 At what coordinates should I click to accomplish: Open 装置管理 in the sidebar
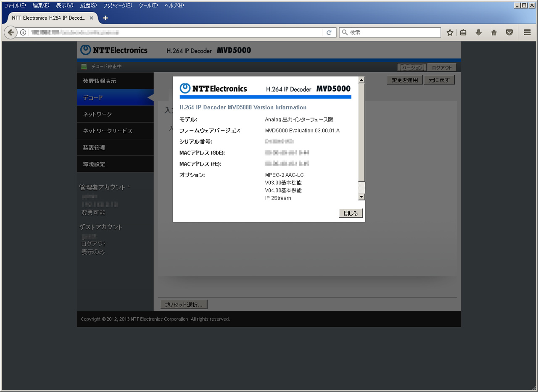pyautogui.click(x=115, y=147)
